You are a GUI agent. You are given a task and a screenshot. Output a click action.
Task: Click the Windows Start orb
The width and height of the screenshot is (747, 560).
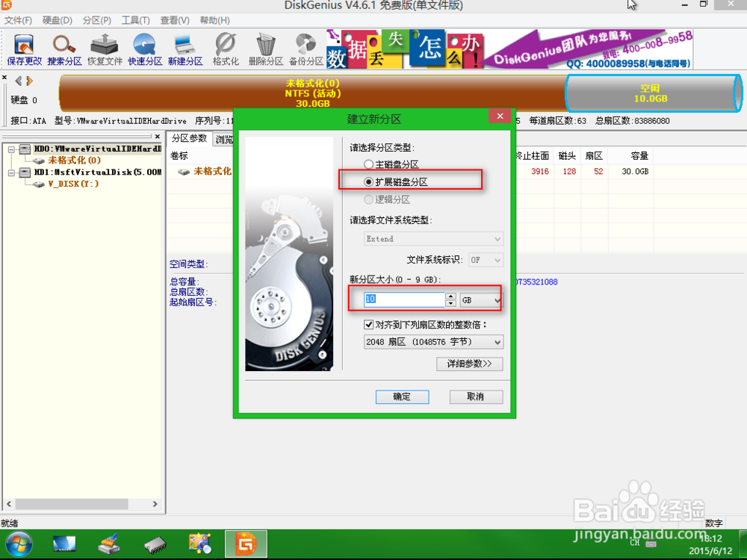click(x=19, y=544)
